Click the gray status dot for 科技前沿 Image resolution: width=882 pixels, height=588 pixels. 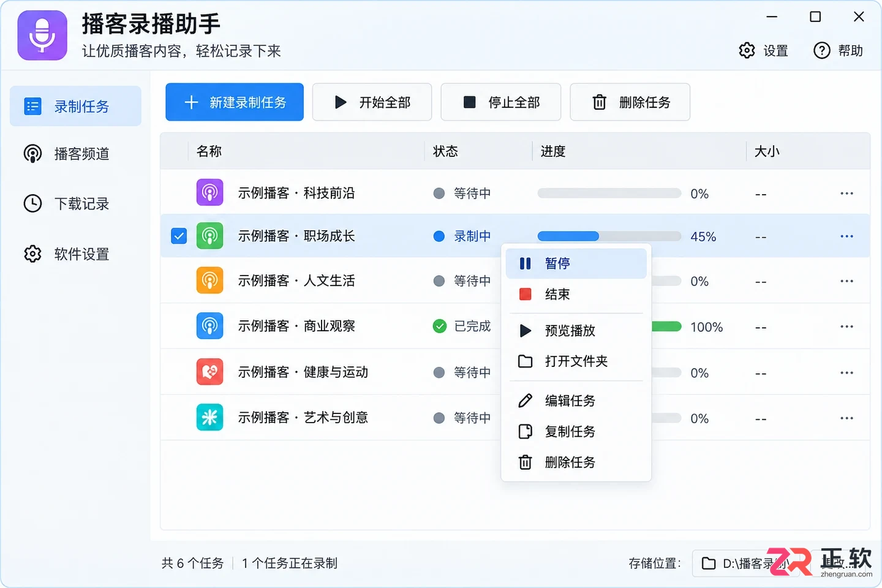[439, 194]
